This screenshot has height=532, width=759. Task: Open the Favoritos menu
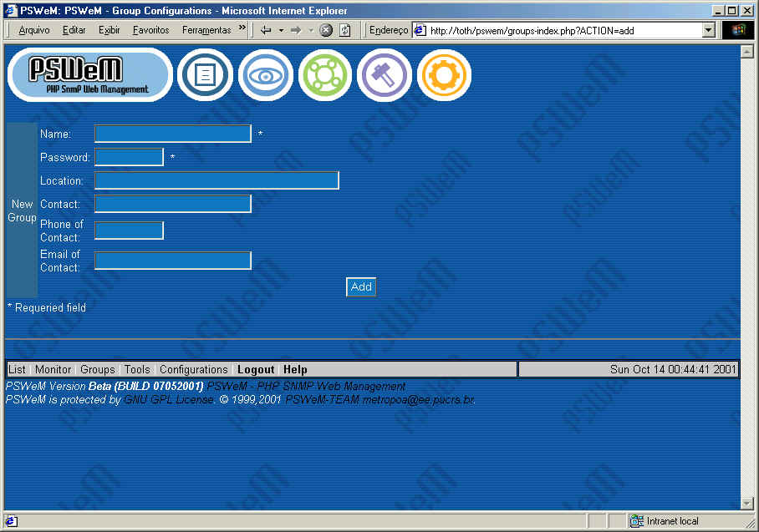(x=150, y=30)
